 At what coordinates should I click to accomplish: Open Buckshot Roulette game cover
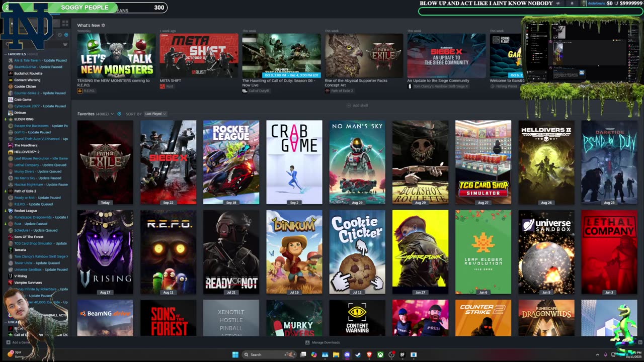tap(420, 162)
